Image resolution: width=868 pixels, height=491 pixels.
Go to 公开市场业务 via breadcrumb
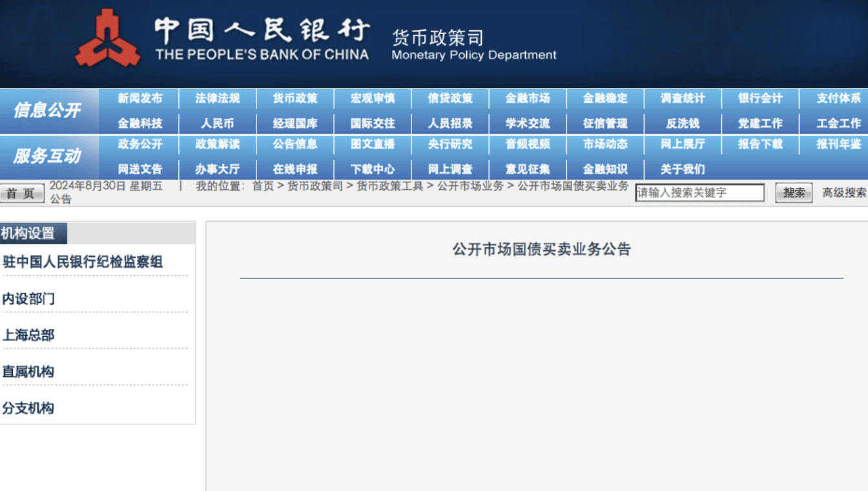pos(470,186)
